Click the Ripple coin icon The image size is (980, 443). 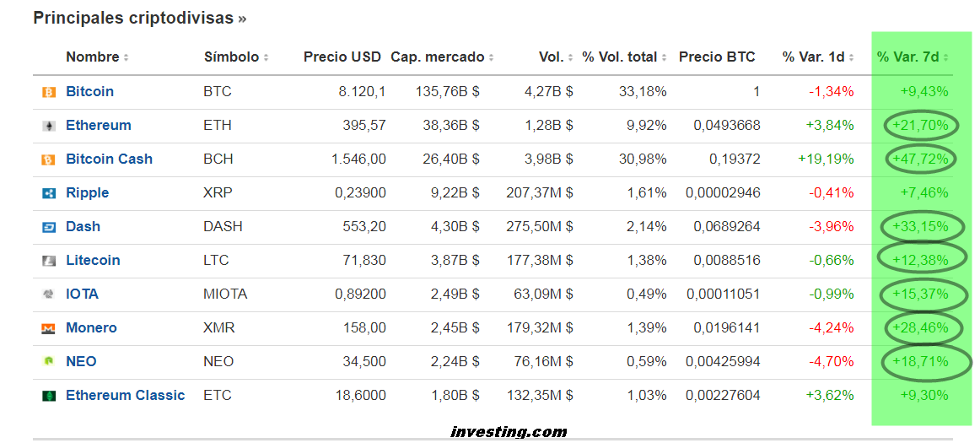(x=49, y=193)
